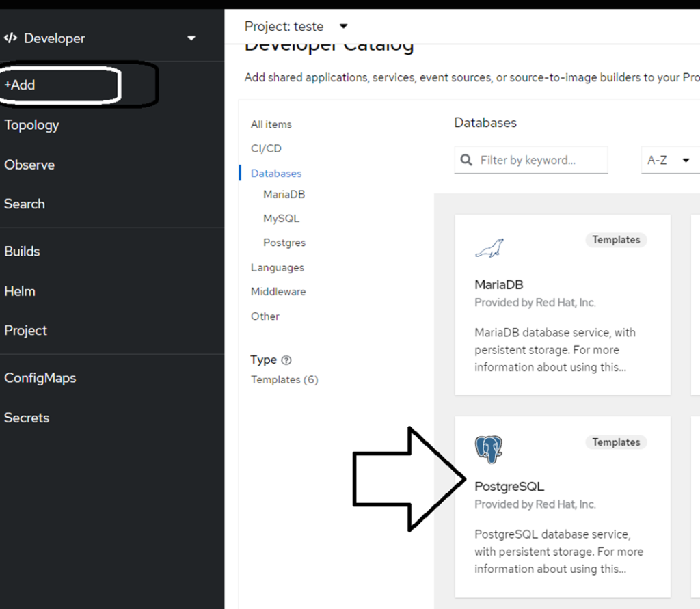This screenshot has width=700, height=609.
Task: Click the Developer perspective code icon
Action: (x=11, y=38)
